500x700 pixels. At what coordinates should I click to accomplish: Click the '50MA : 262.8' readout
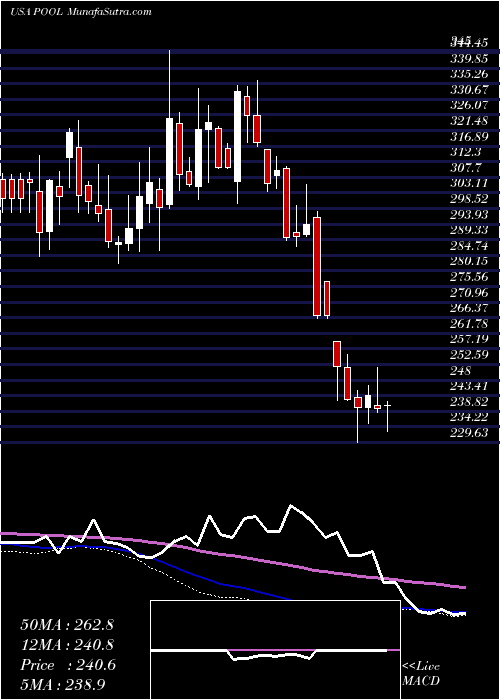click(x=67, y=625)
